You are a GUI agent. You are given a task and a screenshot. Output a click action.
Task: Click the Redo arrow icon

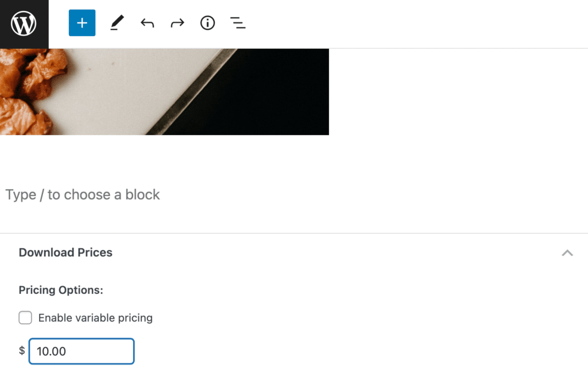point(177,23)
